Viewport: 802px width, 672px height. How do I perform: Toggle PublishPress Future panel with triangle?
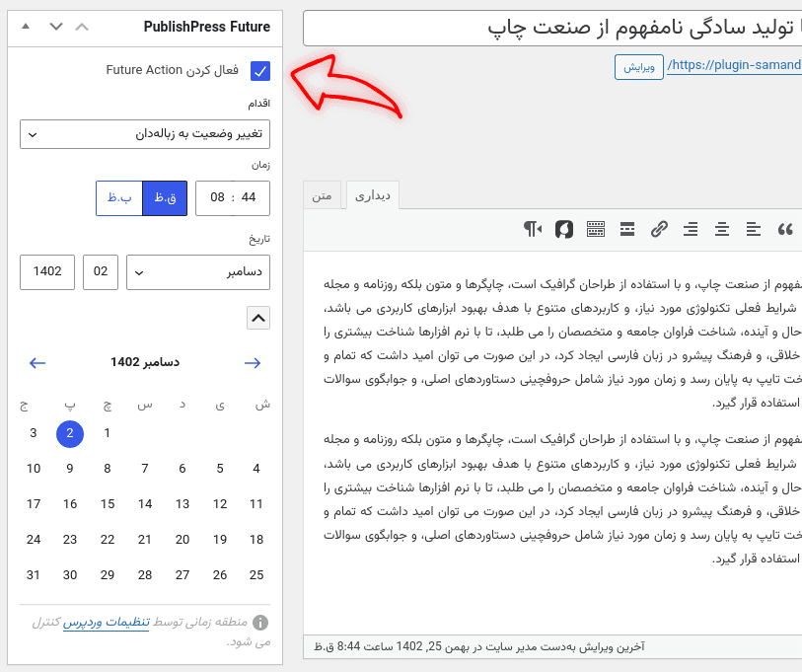[26, 26]
